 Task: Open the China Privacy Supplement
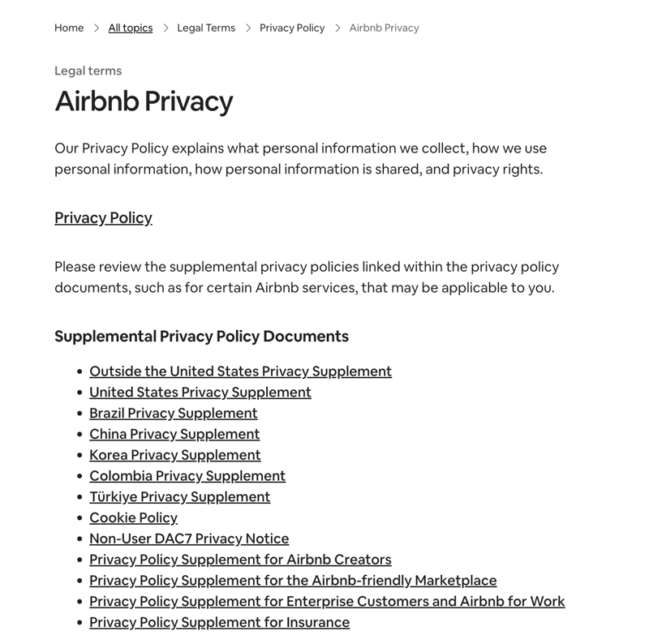tap(174, 434)
